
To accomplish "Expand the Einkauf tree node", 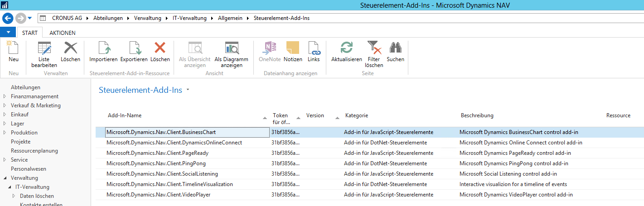I will [x=5, y=115].
